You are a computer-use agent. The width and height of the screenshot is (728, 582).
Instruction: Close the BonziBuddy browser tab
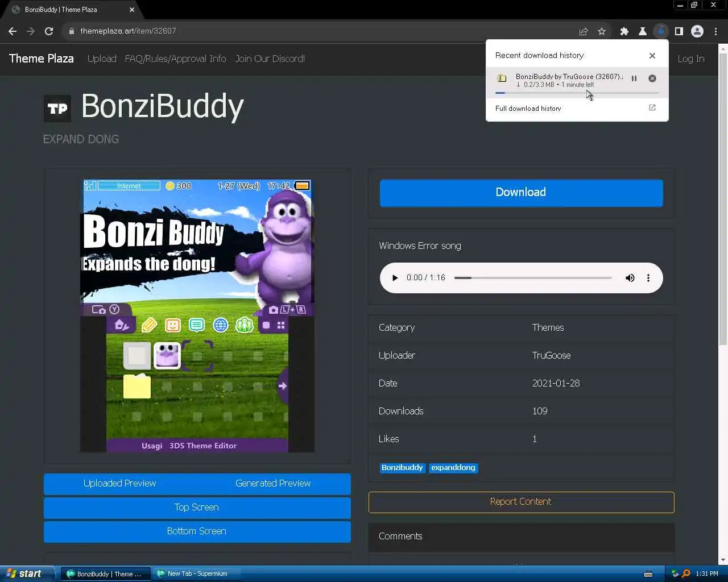coord(132,10)
